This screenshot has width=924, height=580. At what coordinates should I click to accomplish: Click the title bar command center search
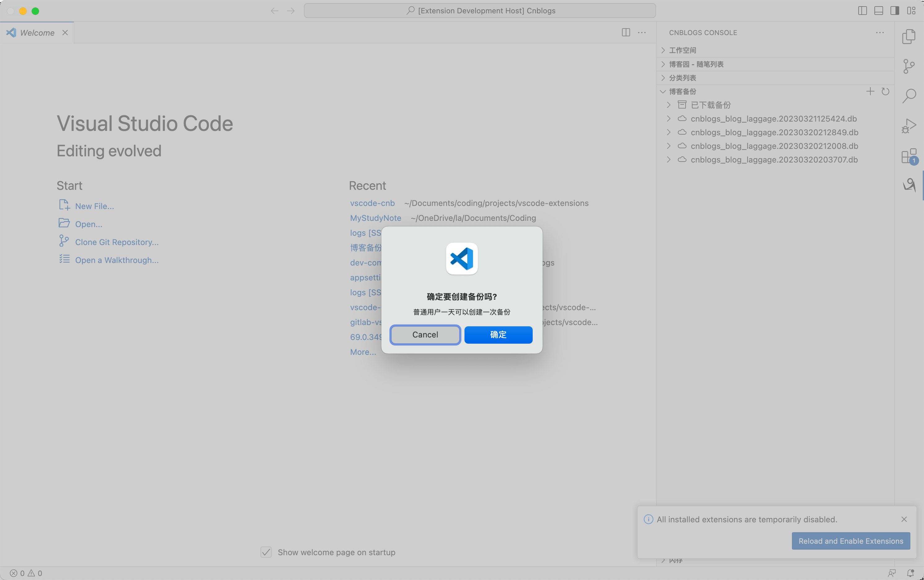(x=479, y=11)
